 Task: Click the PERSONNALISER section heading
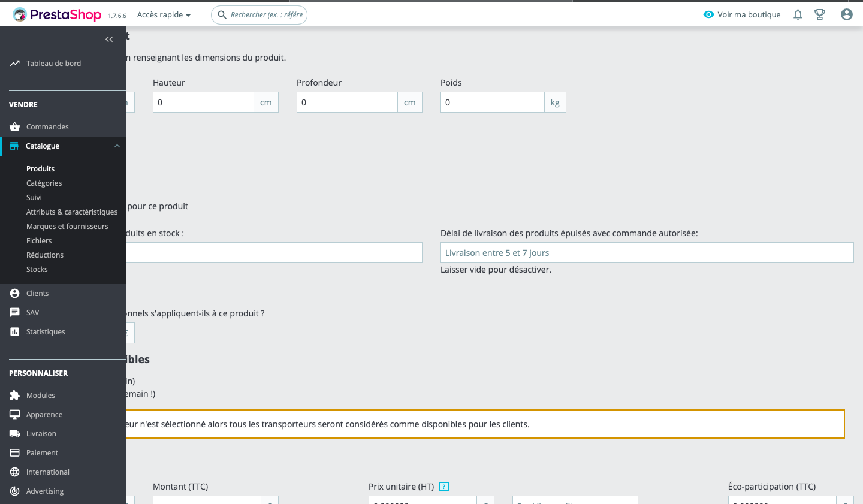[38, 373]
